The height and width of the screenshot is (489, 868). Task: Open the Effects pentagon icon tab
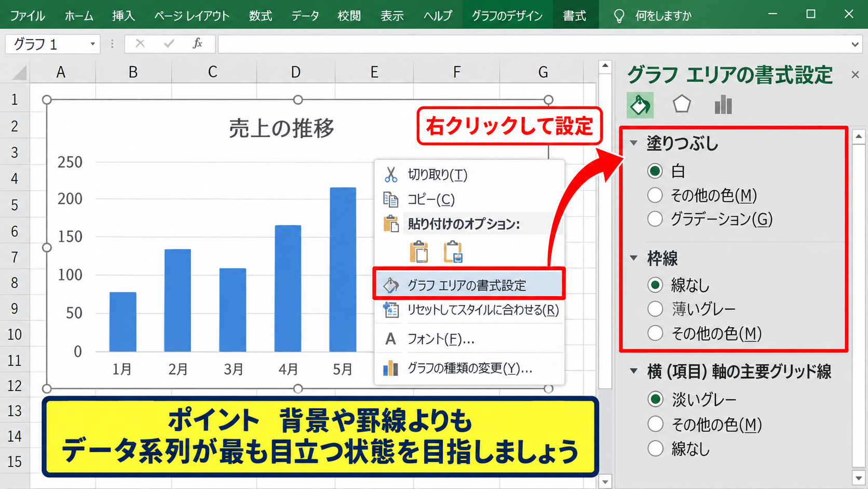coord(682,104)
